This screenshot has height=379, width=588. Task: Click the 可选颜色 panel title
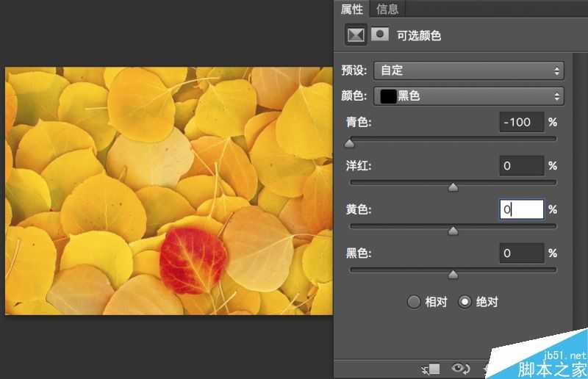pyautogui.click(x=419, y=36)
